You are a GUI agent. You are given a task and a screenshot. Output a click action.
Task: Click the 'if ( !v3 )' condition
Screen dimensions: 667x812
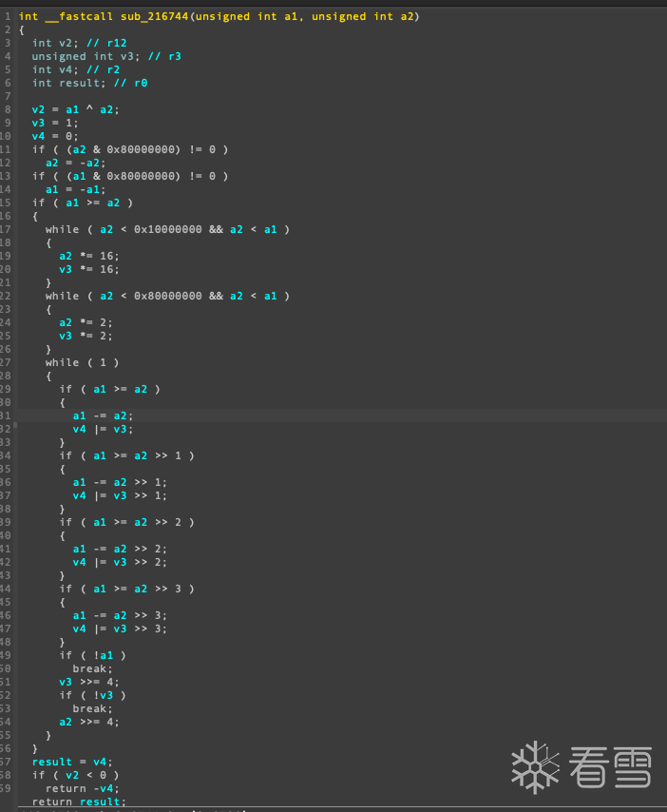[x=92, y=695]
